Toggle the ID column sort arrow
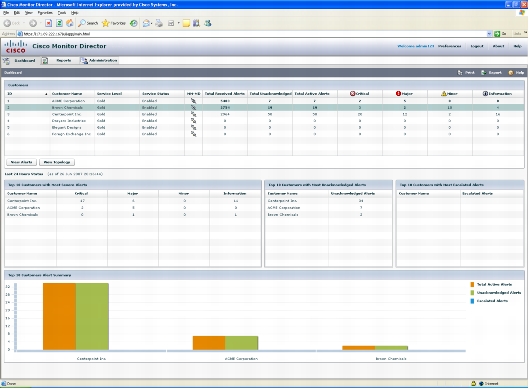This screenshot has height=389, width=530. click(x=46, y=94)
